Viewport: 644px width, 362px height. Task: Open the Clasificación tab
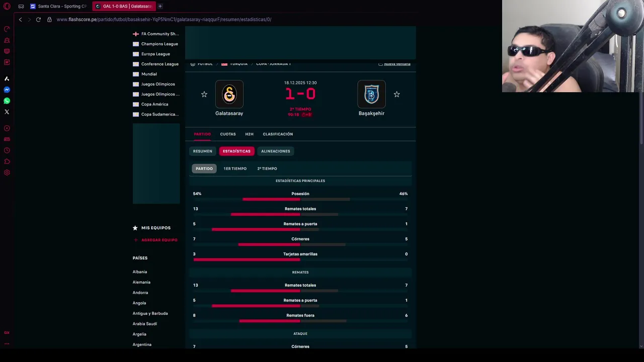pos(278,134)
